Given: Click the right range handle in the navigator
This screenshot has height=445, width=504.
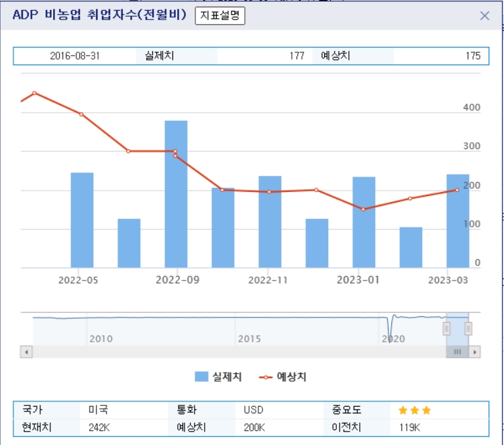Looking at the screenshot, I should coord(468,329).
